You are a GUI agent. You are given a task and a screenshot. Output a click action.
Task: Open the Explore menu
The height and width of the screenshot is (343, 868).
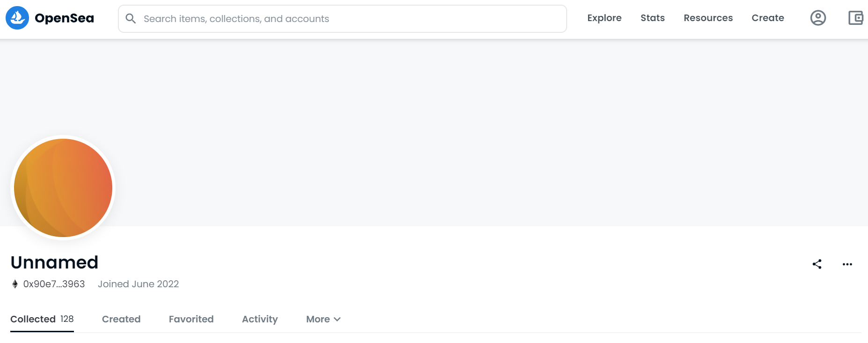coord(605,18)
